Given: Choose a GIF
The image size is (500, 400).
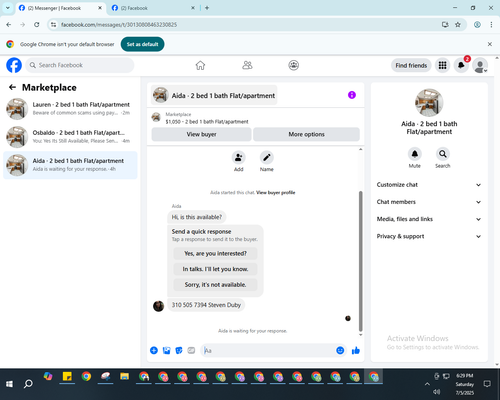Looking at the screenshot, I should 191,350.
